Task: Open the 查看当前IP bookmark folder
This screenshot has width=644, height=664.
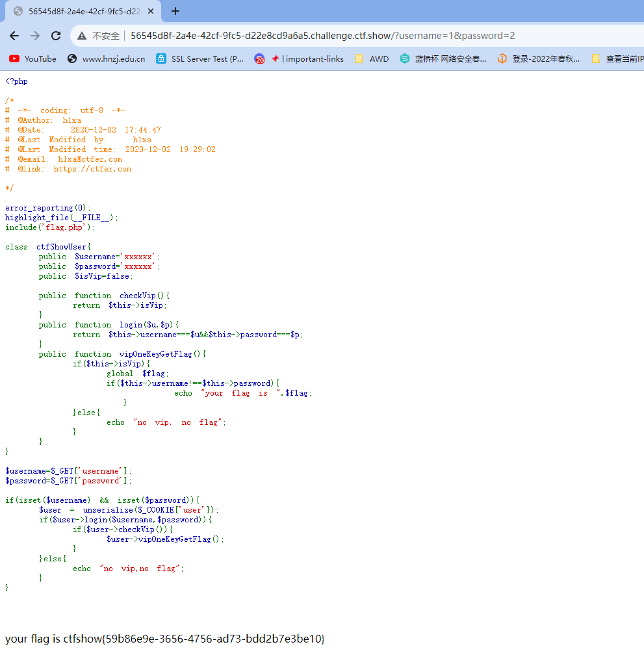Action: [618, 59]
